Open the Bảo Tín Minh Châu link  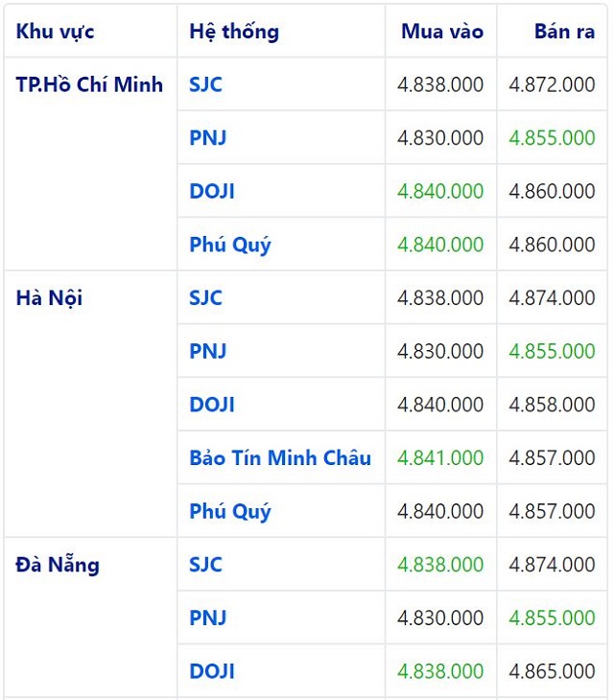click(x=280, y=457)
